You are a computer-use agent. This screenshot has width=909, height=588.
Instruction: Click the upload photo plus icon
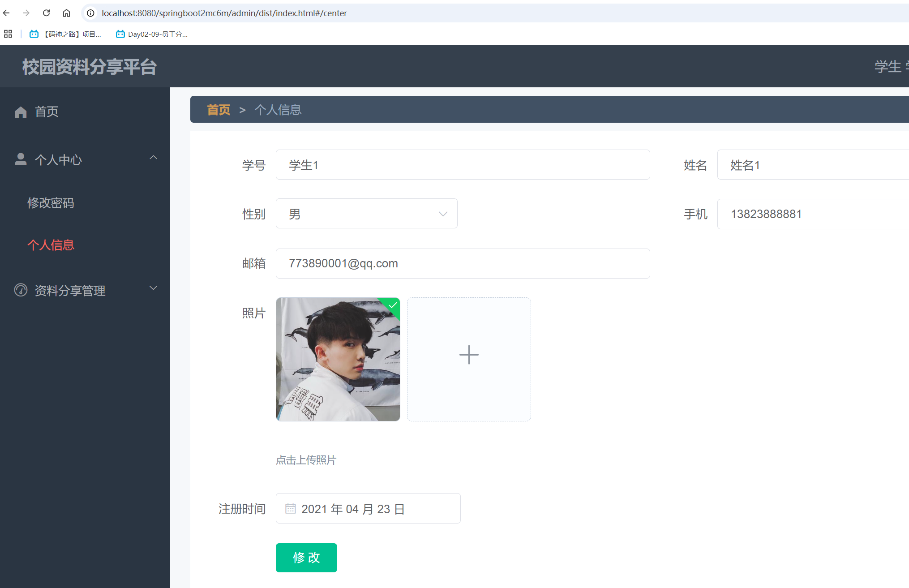coord(469,354)
